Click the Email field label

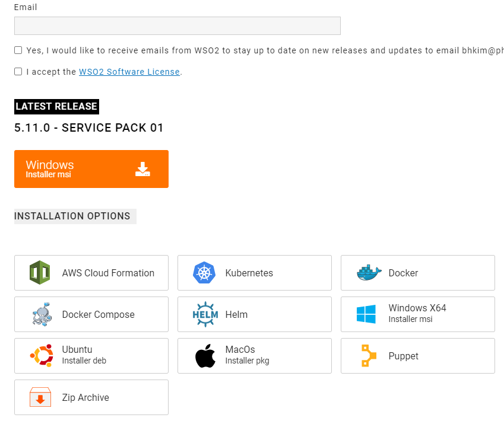(26, 7)
